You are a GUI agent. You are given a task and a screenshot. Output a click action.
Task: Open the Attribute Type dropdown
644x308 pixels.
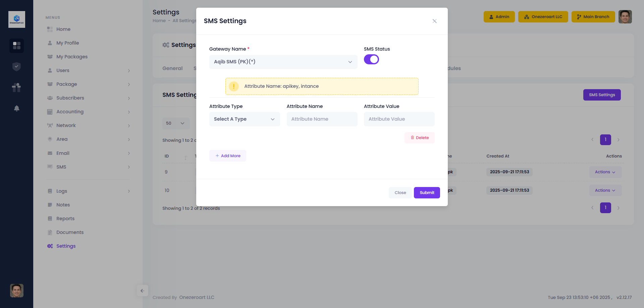[x=245, y=119]
